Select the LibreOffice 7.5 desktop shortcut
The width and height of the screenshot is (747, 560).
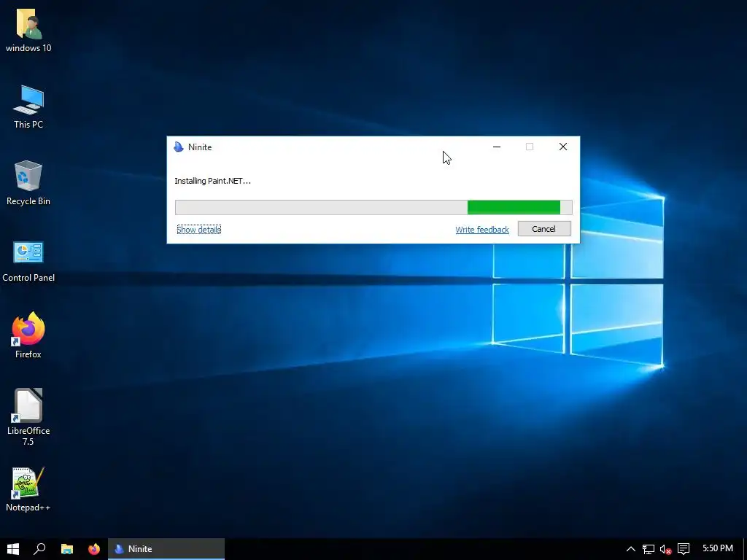coord(28,416)
